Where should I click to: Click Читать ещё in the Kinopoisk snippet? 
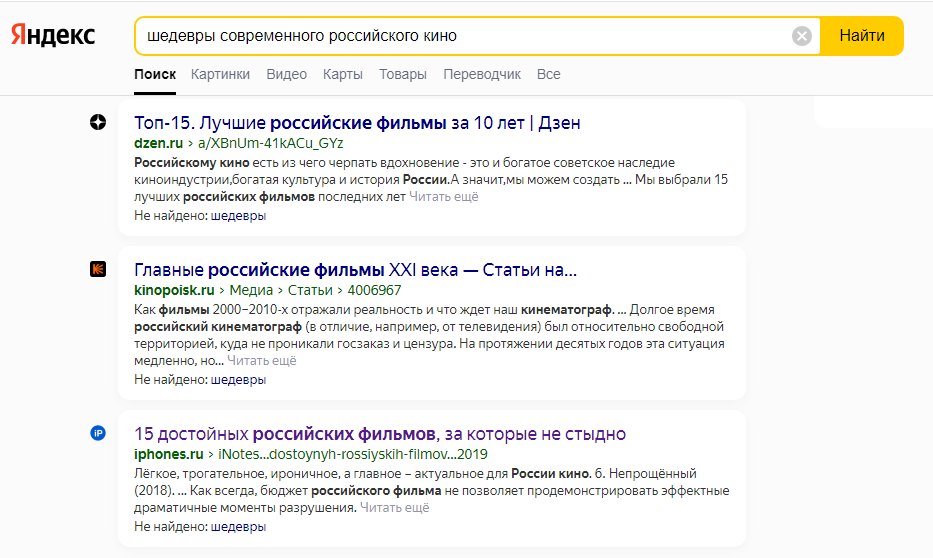(262, 360)
